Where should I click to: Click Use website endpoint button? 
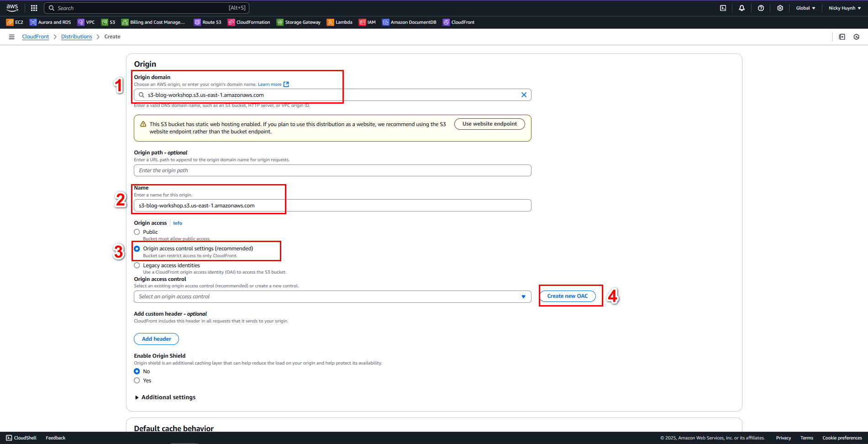(489, 124)
